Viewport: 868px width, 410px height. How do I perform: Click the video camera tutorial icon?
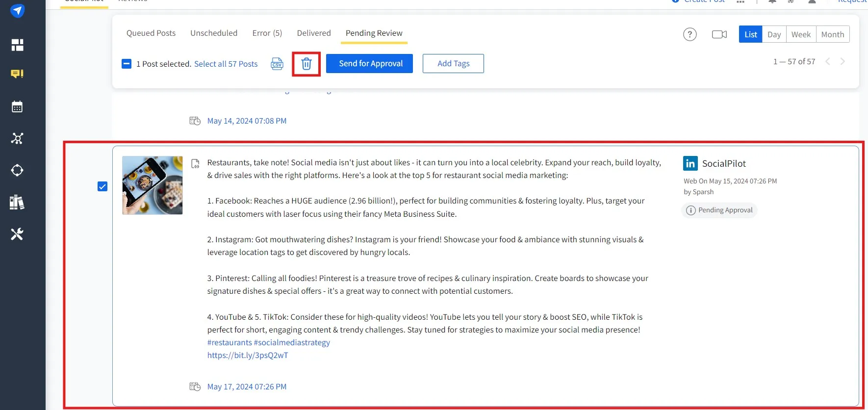click(719, 34)
